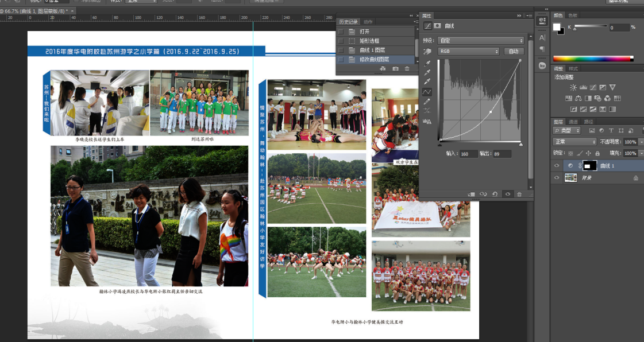This screenshot has height=342, width=644.
Task: Select the 曲线 1 layer mask thumbnail
Action: tap(590, 166)
